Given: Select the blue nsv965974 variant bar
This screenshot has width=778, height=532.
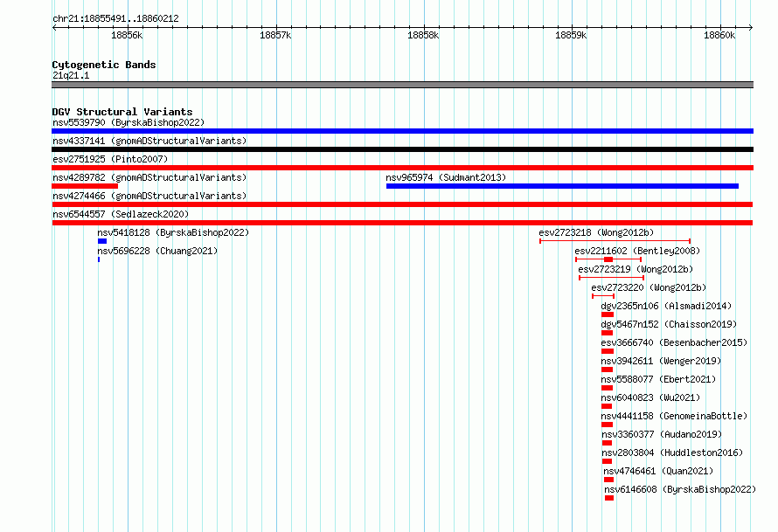Looking at the screenshot, I should click(563, 186).
